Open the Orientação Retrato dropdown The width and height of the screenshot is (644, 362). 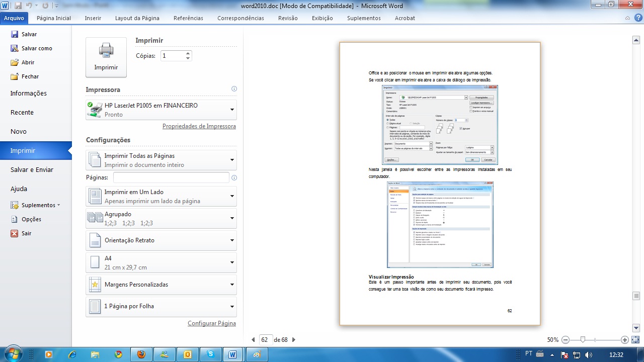click(232, 240)
